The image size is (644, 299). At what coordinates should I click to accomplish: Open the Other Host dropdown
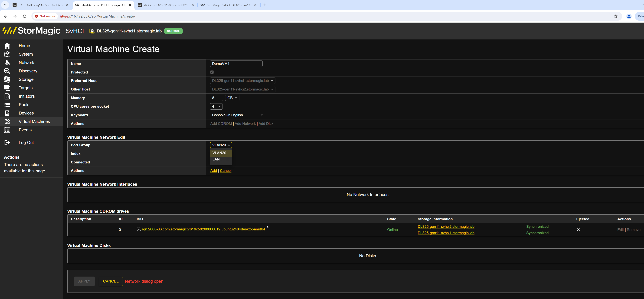(243, 89)
